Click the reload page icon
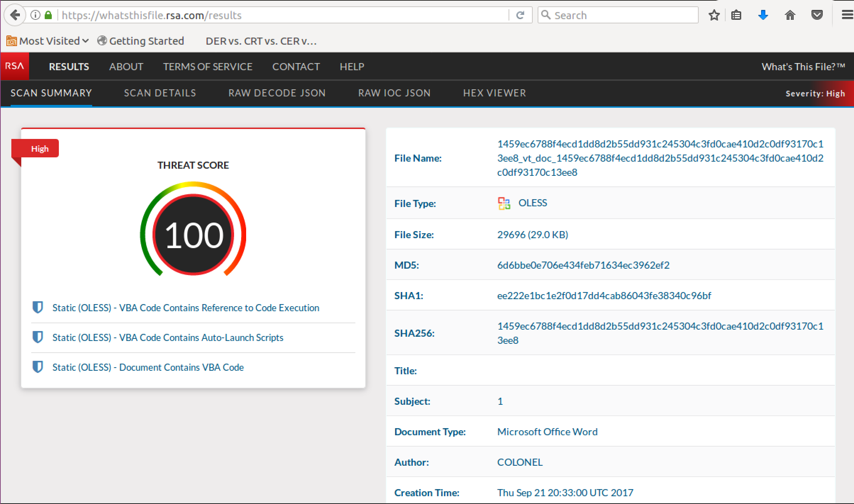The image size is (854, 504). point(520,15)
